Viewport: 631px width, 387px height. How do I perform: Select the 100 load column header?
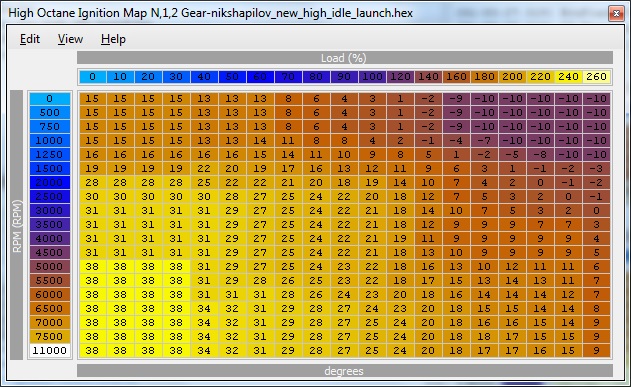tap(372, 76)
